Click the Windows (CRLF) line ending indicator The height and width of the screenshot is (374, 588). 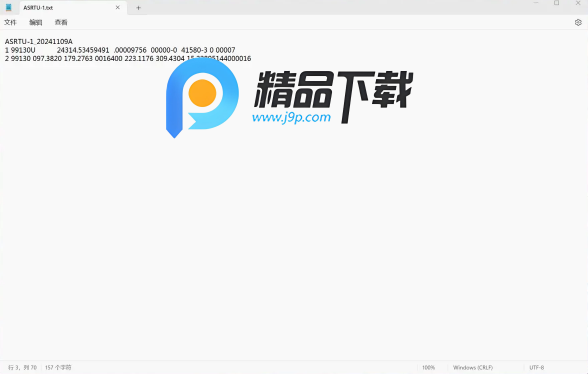473,368
